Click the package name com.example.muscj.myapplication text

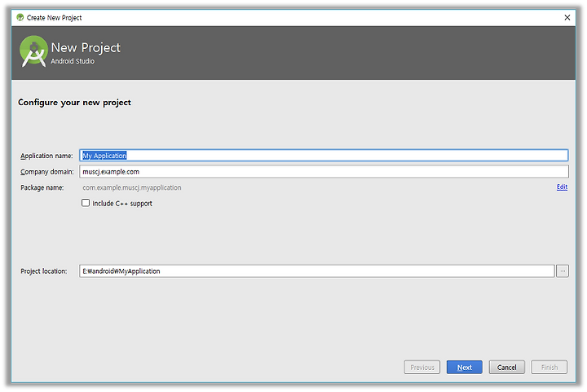pos(132,187)
